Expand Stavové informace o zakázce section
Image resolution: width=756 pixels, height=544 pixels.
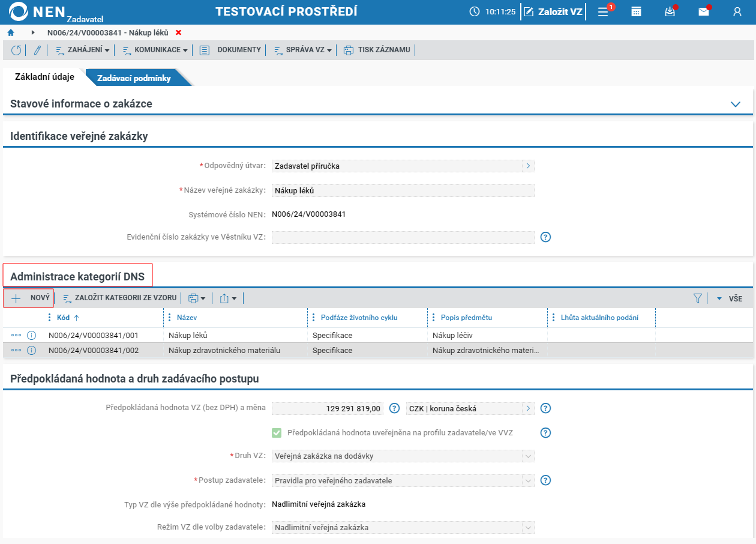736,104
